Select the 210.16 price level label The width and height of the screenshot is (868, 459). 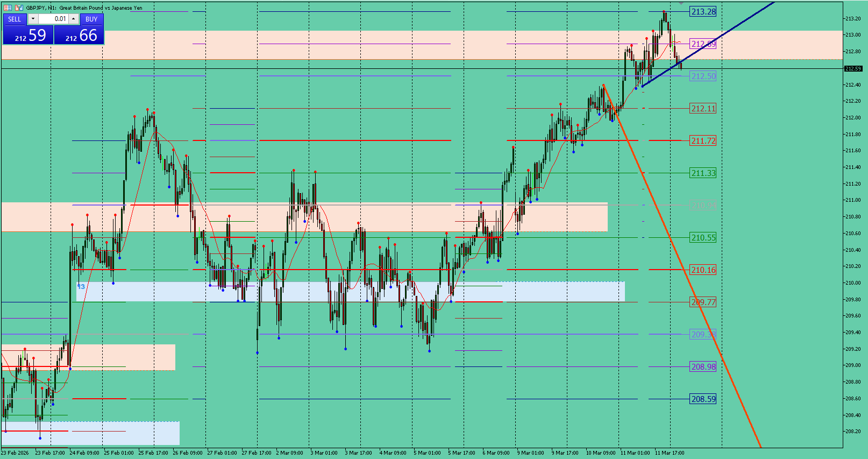703,270
